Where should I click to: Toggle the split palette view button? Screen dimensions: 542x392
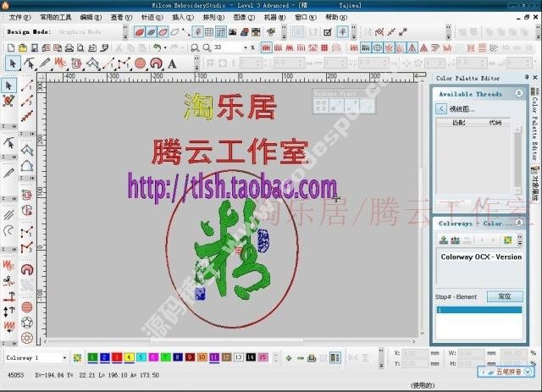tap(335, 358)
